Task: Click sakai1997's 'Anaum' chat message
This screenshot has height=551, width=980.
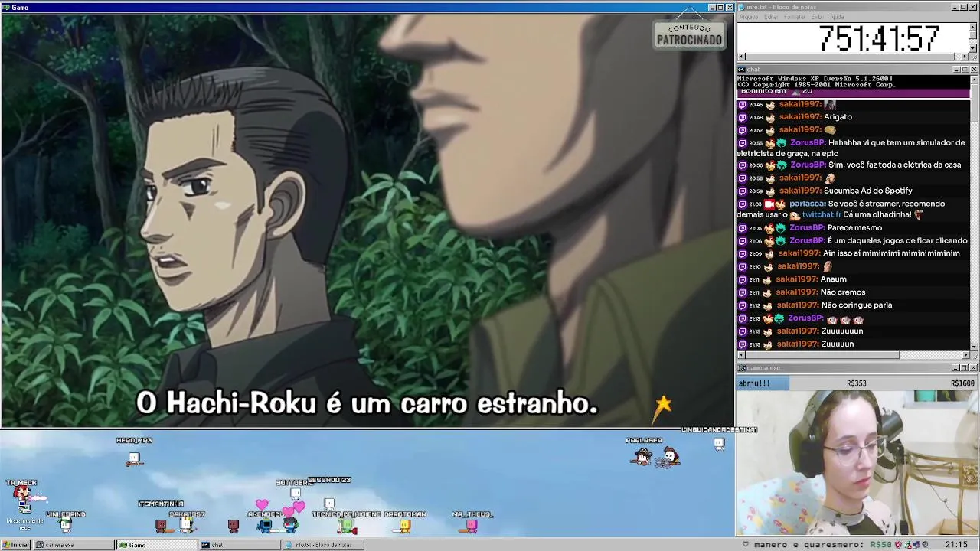Action: [833, 279]
